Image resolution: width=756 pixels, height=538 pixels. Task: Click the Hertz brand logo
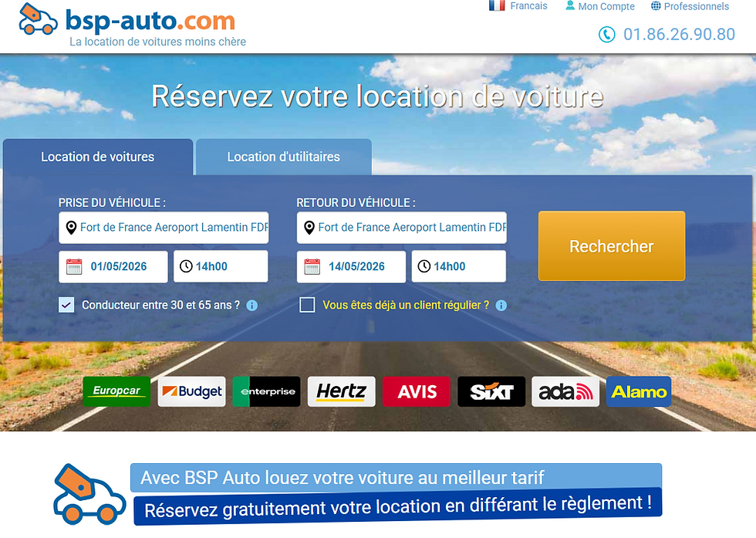point(341,391)
